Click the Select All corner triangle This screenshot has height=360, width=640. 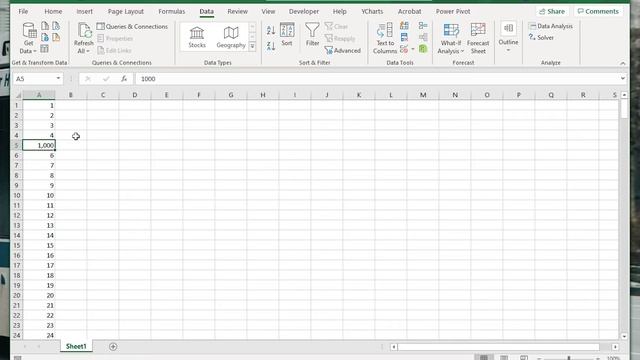pos(18,95)
